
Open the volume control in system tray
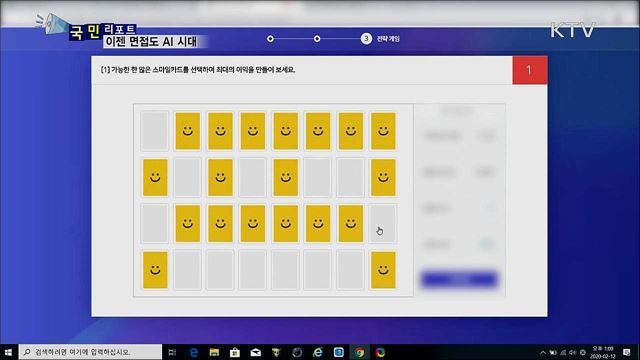coord(573,352)
